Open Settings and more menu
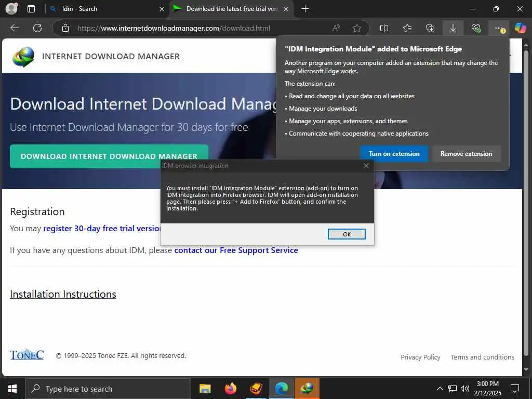 click(499, 28)
